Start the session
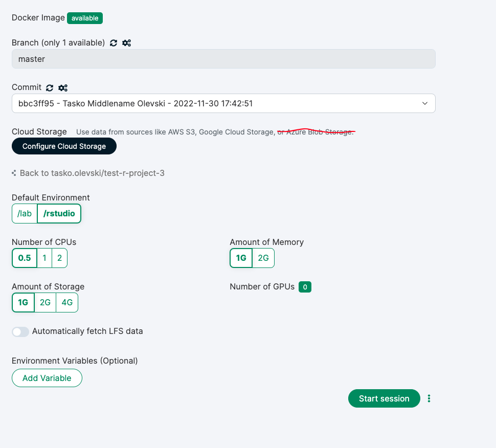This screenshot has height=448, width=496. coord(384,398)
